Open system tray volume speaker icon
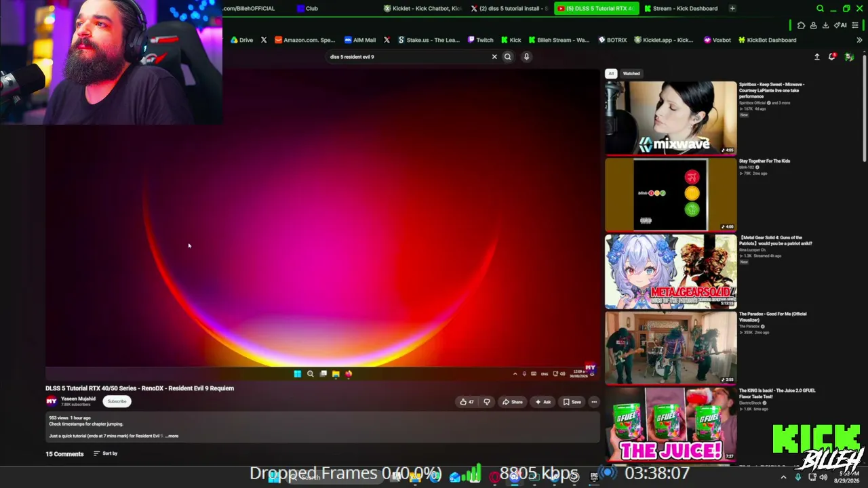This screenshot has height=488, width=868. (x=823, y=477)
